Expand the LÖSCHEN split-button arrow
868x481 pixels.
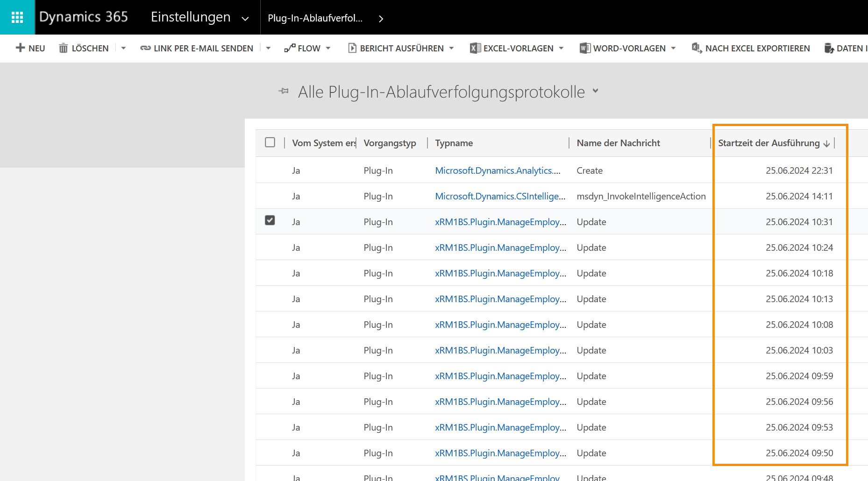(x=123, y=48)
